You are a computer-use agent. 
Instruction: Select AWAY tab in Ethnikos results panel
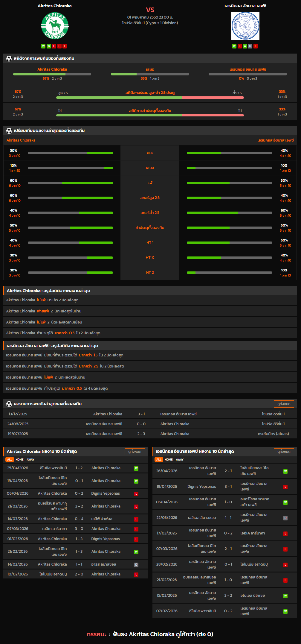tap(180, 460)
